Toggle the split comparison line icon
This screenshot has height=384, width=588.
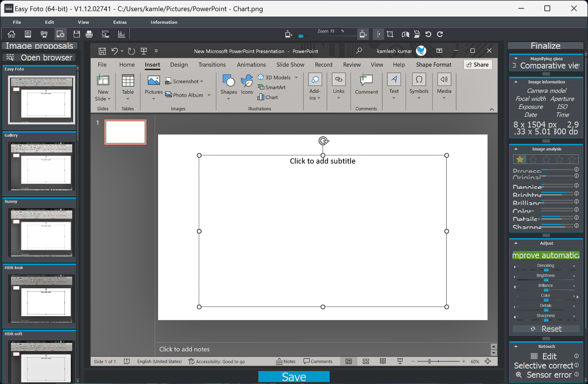click(379, 34)
